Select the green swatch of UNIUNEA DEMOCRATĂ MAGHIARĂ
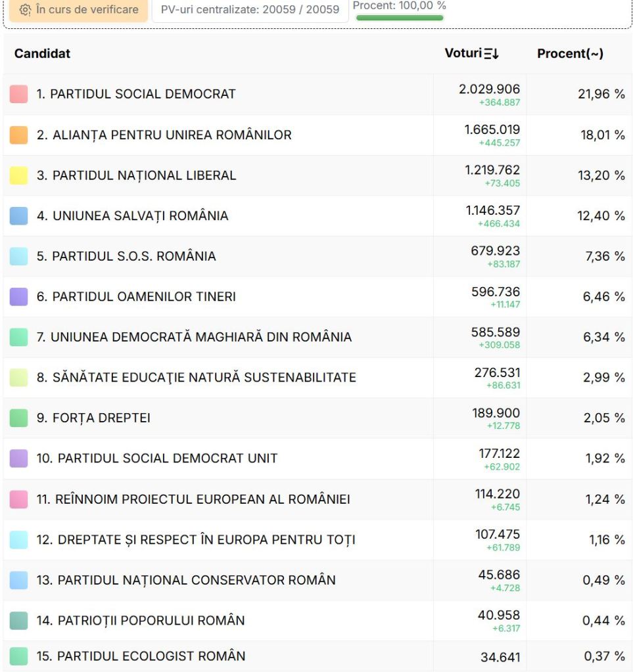Image resolution: width=633 pixels, height=672 pixels. pyautogui.click(x=18, y=336)
